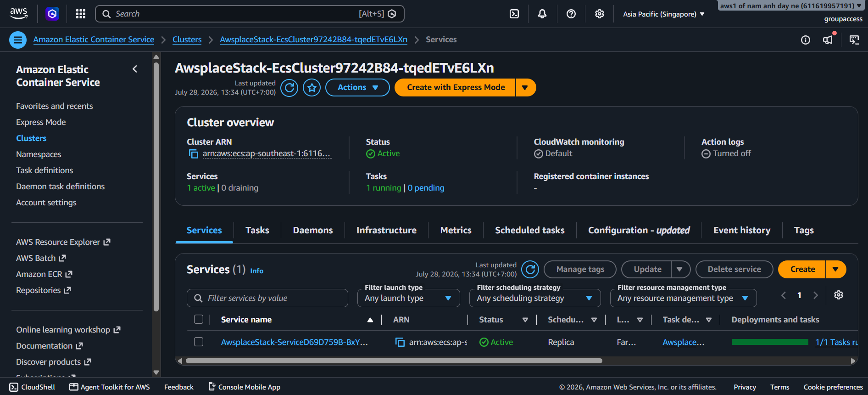Expand the Update button dropdown arrow
The height and width of the screenshot is (395, 868).
[680, 269]
